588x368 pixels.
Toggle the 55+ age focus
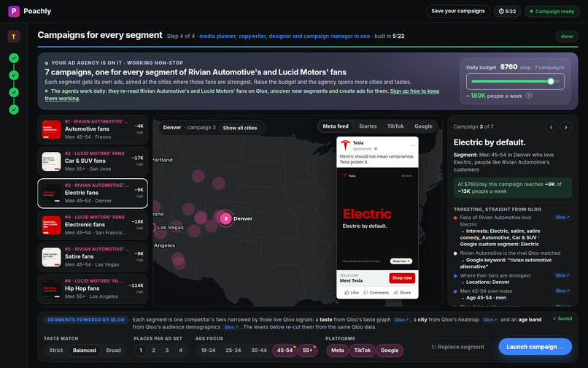point(308,350)
